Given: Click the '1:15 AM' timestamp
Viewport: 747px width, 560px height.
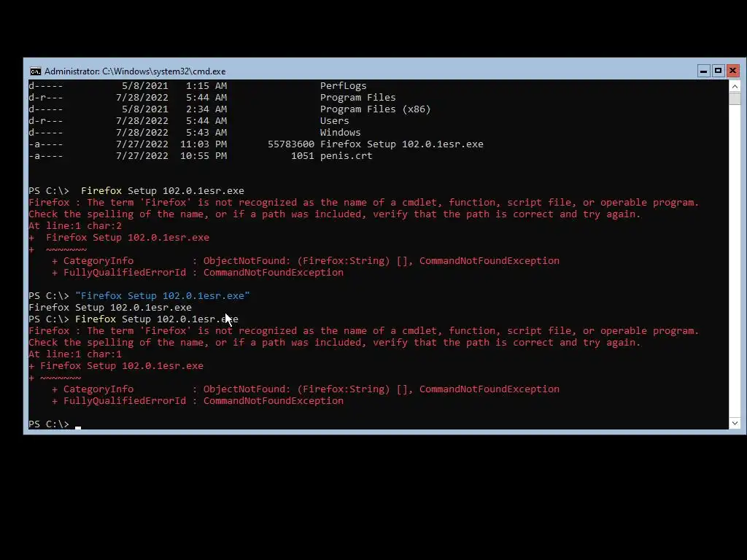Looking at the screenshot, I should [206, 86].
